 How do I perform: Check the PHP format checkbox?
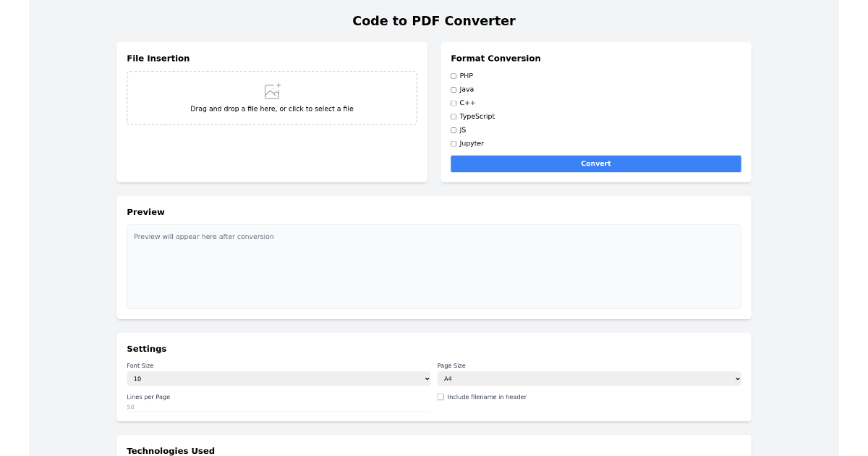pyautogui.click(x=454, y=75)
